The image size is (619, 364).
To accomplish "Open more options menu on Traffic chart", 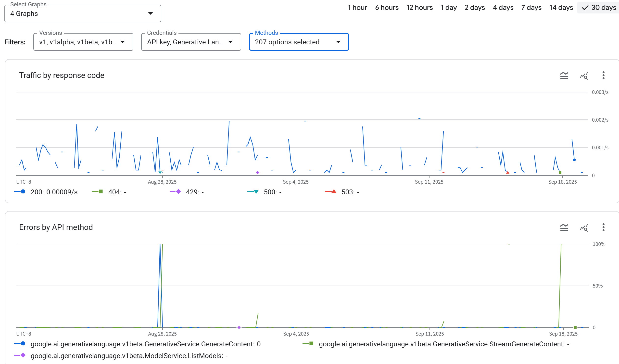I will point(603,75).
